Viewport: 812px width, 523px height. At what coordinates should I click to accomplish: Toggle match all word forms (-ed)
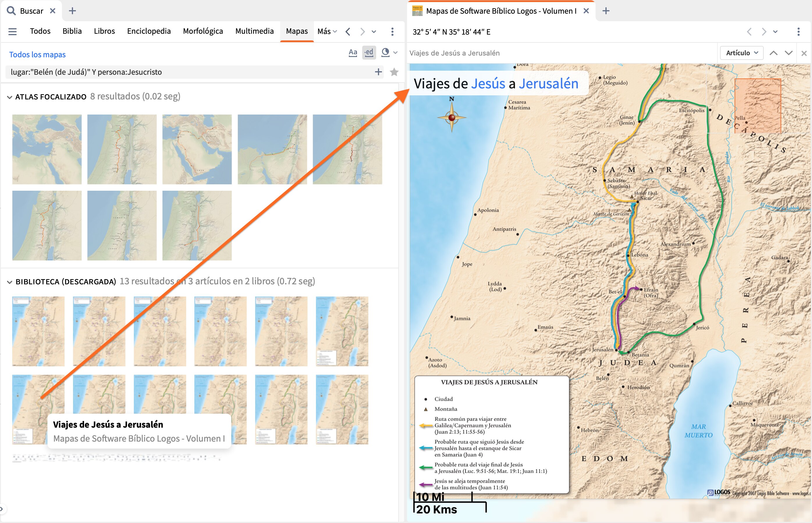click(369, 53)
